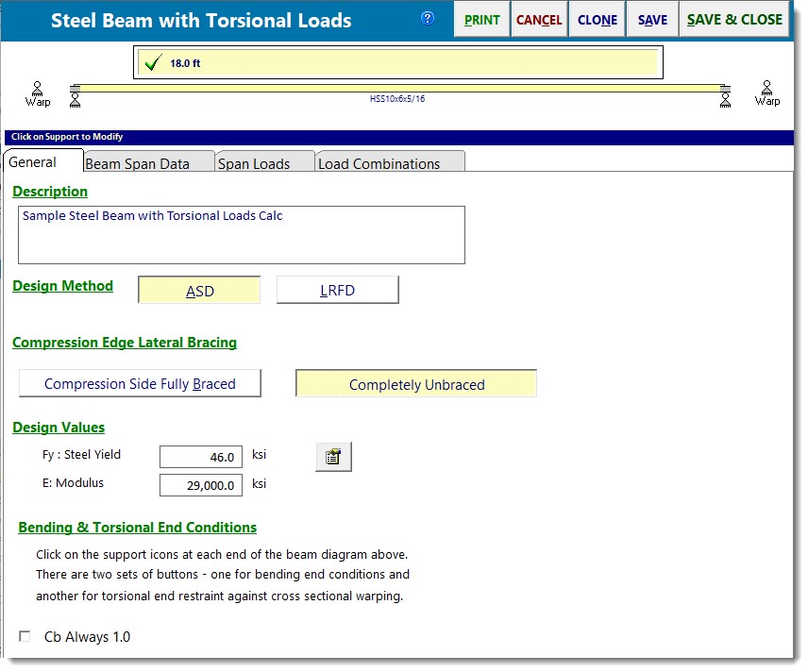Select ASD design method

(x=199, y=291)
